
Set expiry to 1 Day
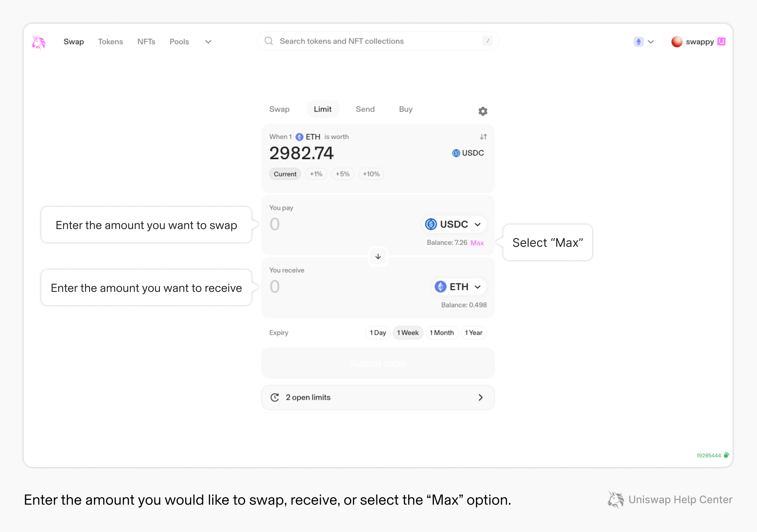coord(378,333)
